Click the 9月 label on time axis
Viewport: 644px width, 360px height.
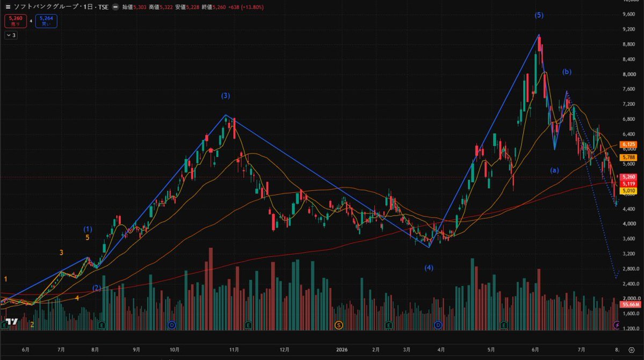click(136, 350)
